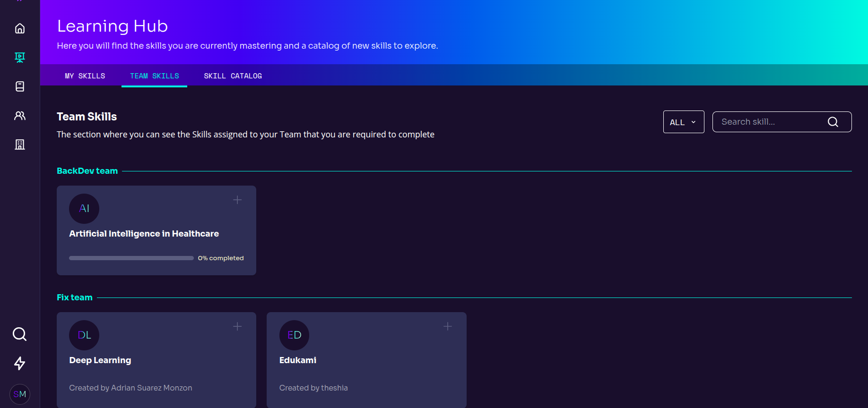Open the Deep Learning skill title
Viewport: 868px width, 408px height.
[100, 360]
